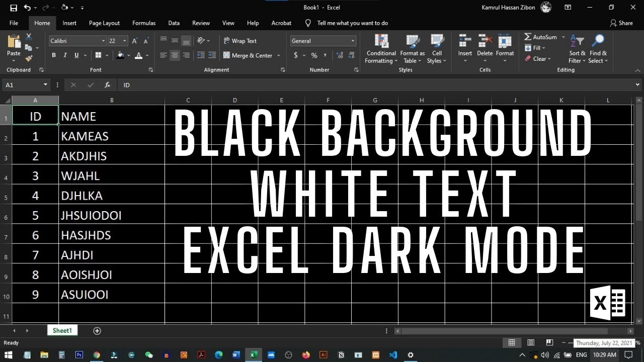Decrease indent in Alignment group
The image size is (644, 362).
click(x=201, y=55)
